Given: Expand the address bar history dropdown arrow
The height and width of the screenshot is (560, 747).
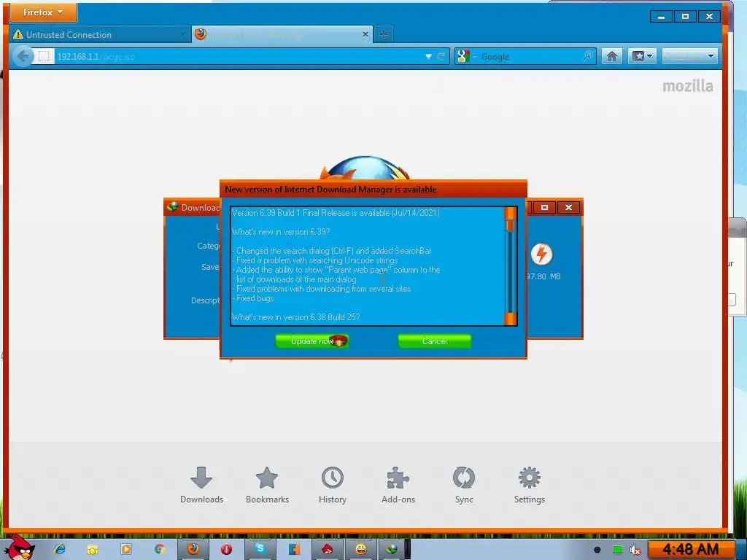Looking at the screenshot, I should tap(428, 56).
